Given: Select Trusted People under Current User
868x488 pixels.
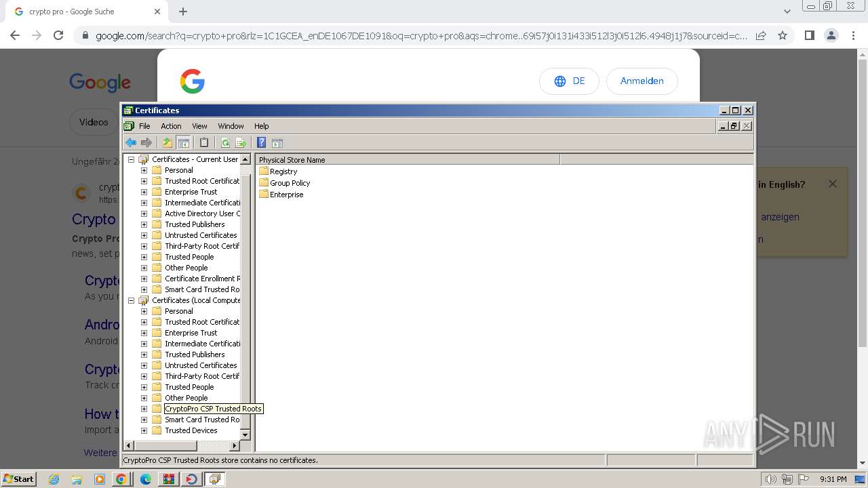Looking at the screenshot, I should [189, 257].
